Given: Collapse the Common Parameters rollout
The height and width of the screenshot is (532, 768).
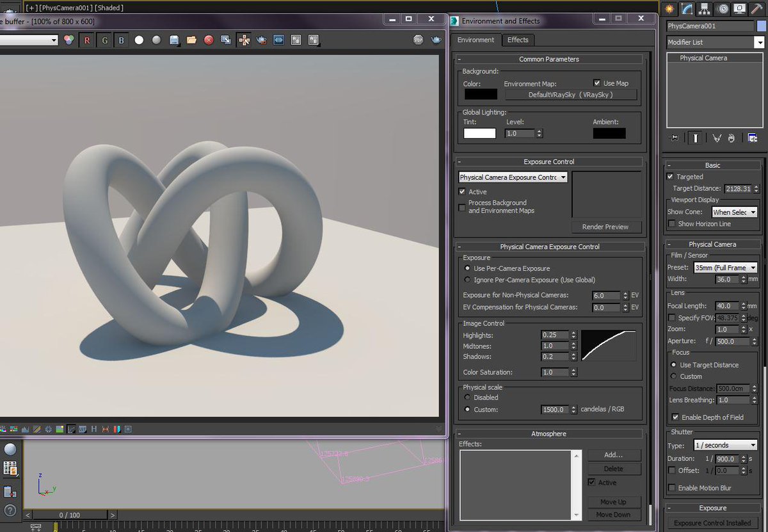Looking at the screenshot, I should click(x=548, y=59).
